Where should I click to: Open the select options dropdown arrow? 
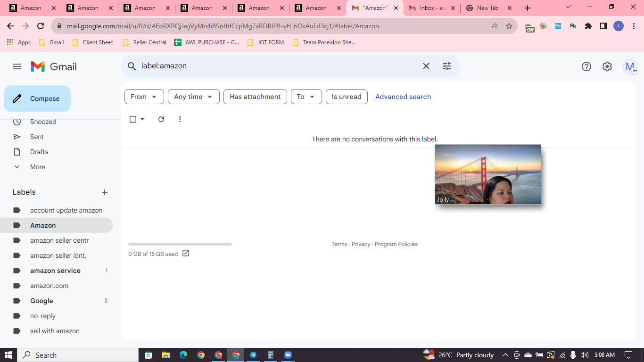(142, 119)
